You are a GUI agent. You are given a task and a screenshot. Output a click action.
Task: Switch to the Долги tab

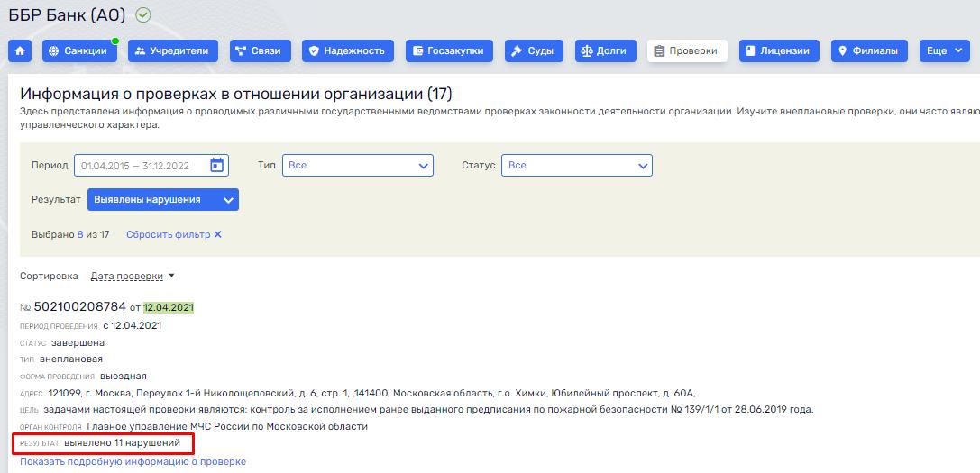[x=604, y=51]
